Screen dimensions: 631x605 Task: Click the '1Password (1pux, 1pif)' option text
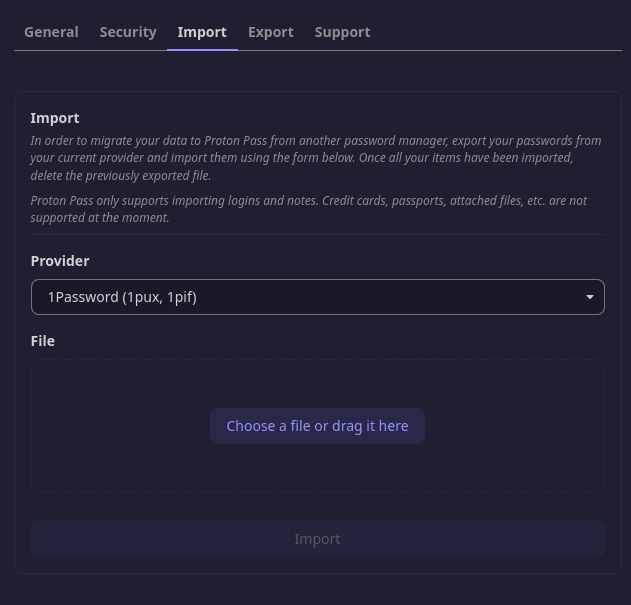[122, 297]
